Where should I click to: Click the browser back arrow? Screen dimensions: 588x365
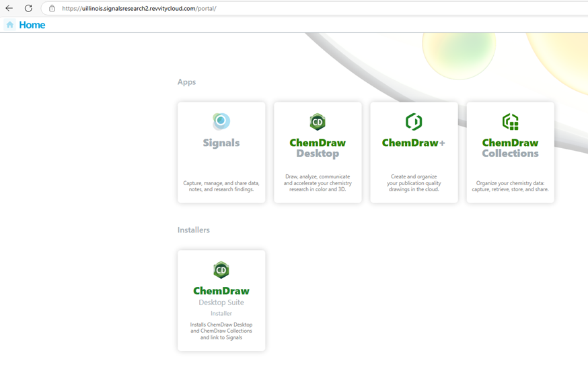9,8
